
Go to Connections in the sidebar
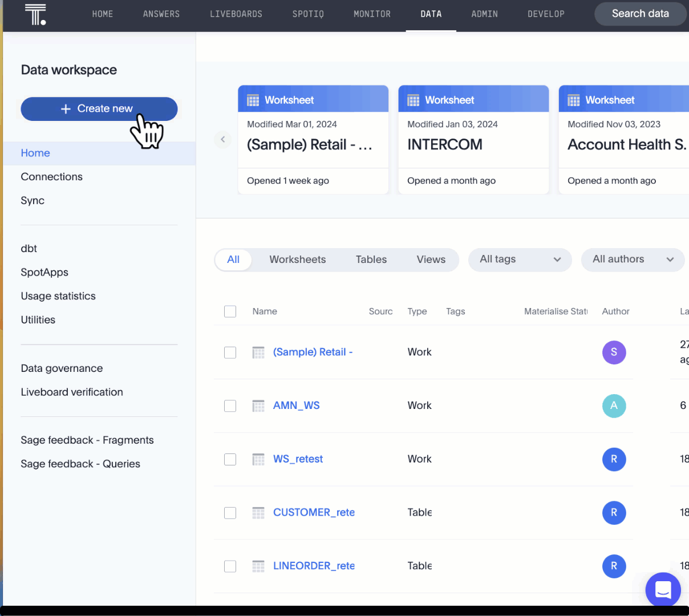[52, 177]
